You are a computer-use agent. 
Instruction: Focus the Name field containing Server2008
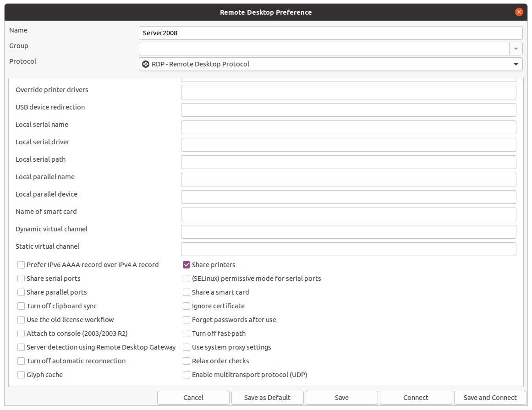(x=330, y=33)
